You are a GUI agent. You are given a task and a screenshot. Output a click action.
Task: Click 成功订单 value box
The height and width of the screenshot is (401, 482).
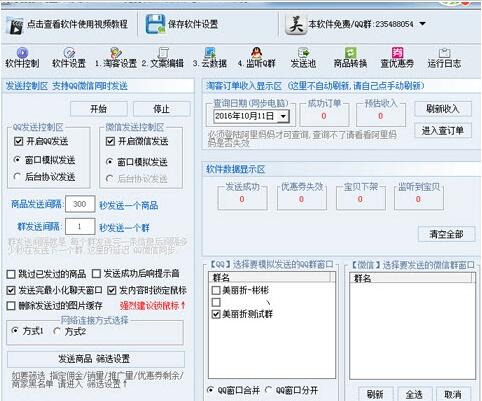point(324,116)
